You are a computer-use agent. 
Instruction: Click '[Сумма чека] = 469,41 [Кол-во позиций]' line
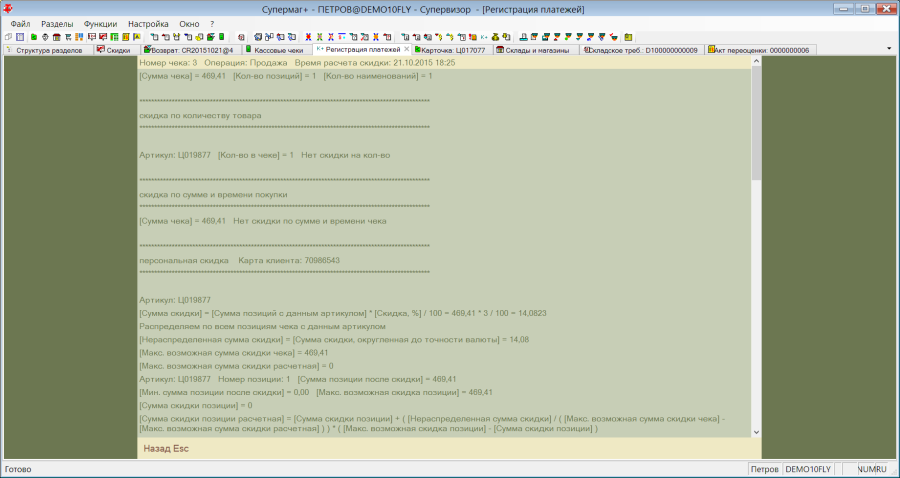point(286,76)
